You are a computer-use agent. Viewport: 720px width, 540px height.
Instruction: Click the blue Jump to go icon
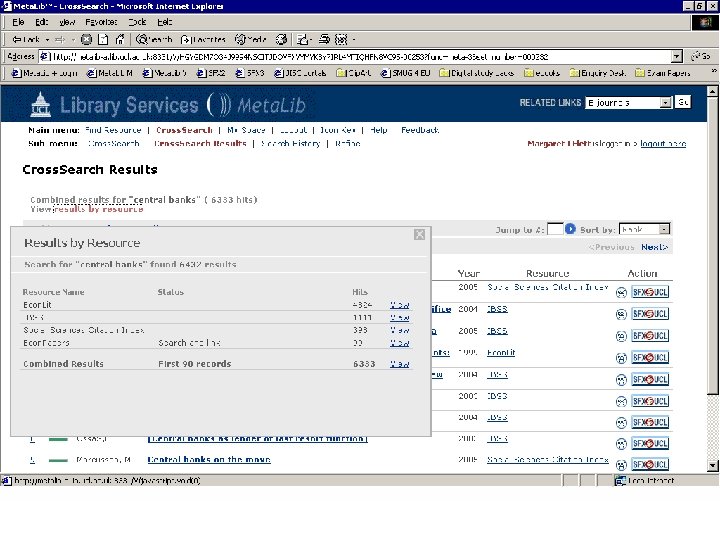tap(570, 229)
